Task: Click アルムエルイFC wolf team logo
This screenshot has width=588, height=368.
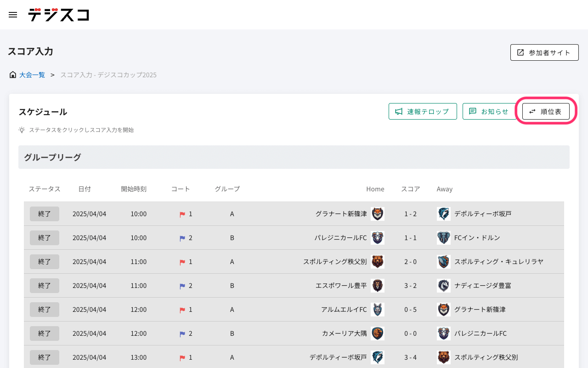Action: pos(378,310)
